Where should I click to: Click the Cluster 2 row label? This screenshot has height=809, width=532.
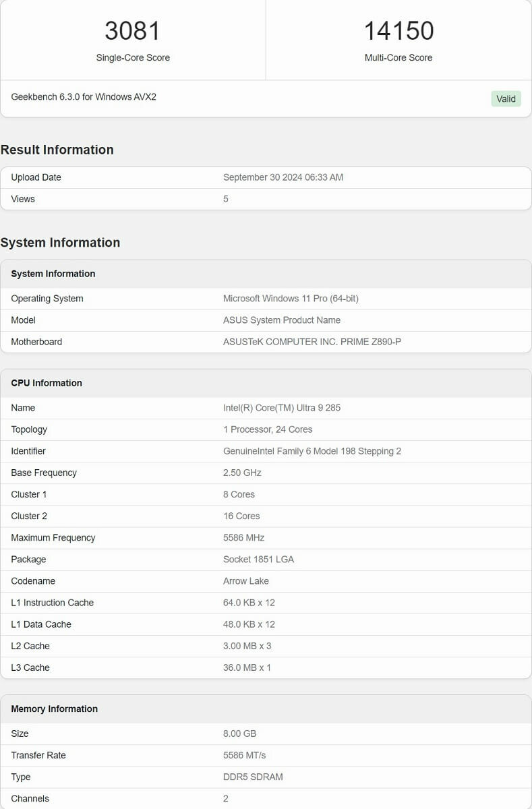29,516
